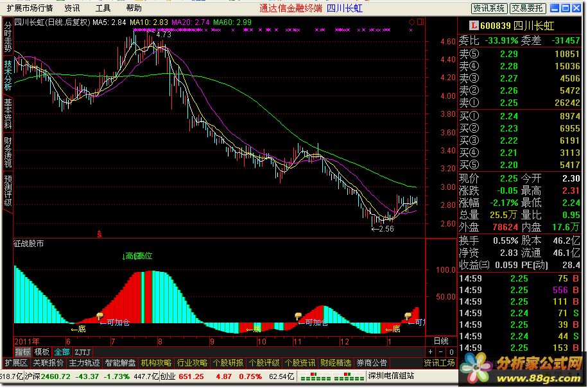Switch to the 分时走势 side tab
Screen dimensions: 588x388
(x=8, y=37)
